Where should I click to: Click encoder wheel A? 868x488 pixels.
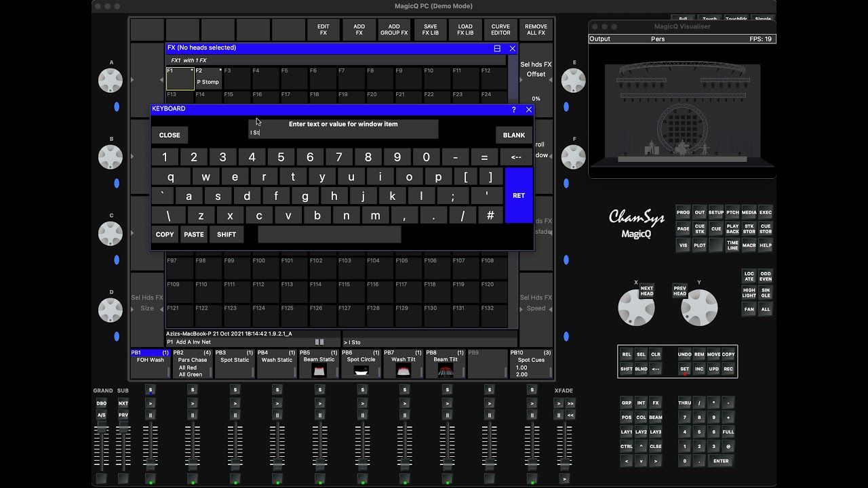point(111,81)
